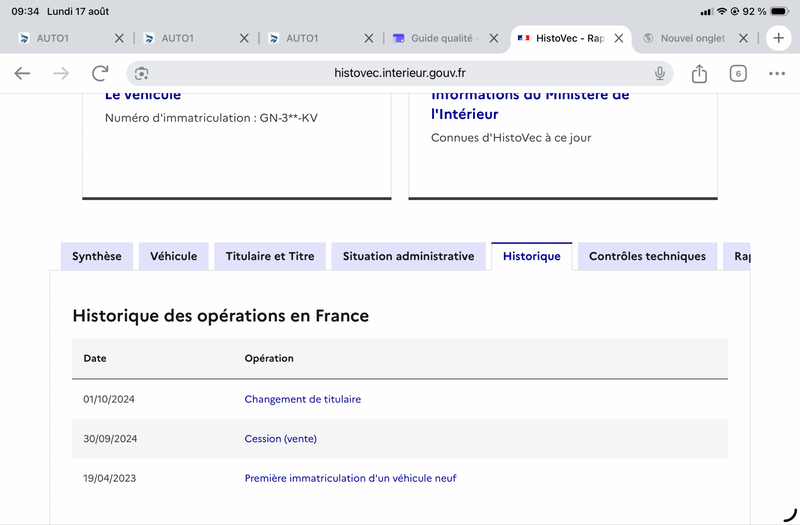Click the Opération column header
Screen dimensions: 800x525
269,358
